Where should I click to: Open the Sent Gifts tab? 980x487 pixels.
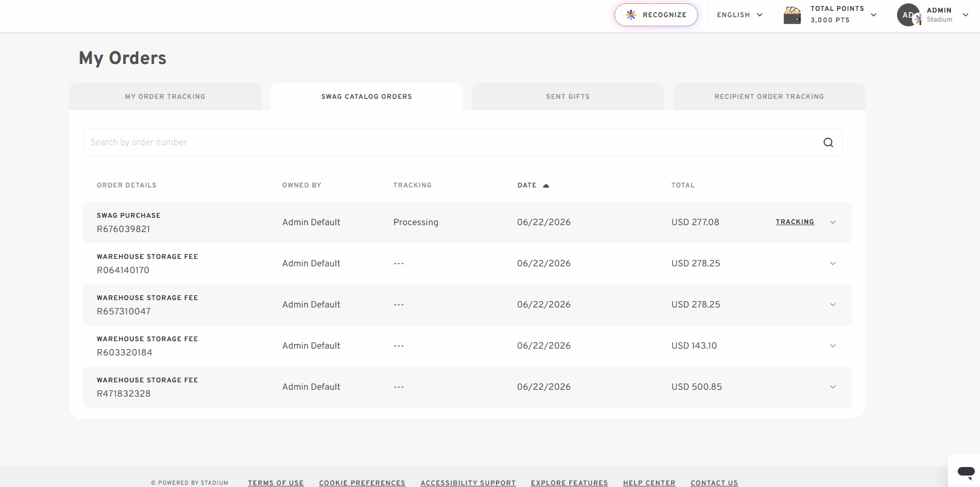coord(568,97)
